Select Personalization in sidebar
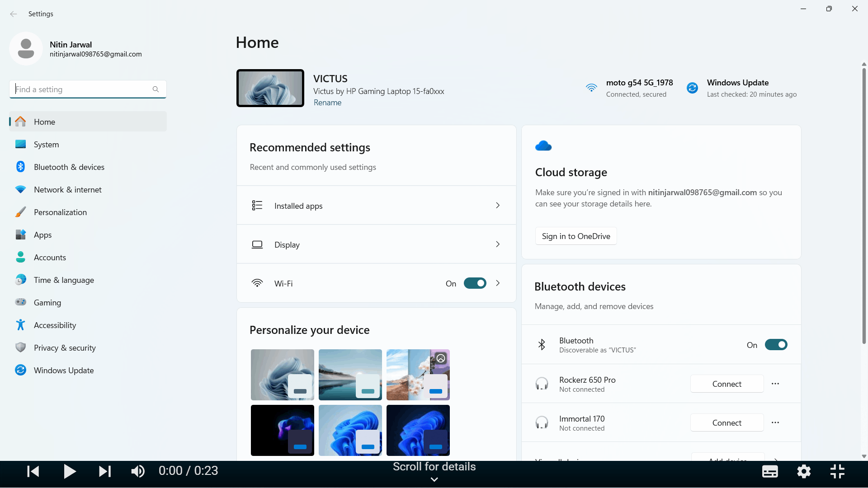Screen dimensions: 868x488 point(88,212)
